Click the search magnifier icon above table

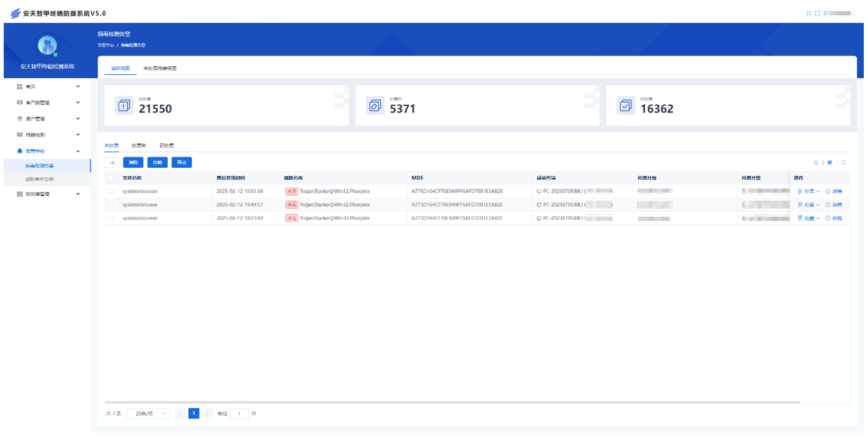point(844,162)
